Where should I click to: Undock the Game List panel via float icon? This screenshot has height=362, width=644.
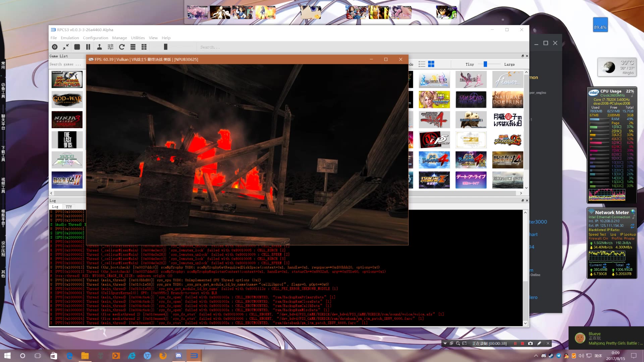click(x=522, y=56)
